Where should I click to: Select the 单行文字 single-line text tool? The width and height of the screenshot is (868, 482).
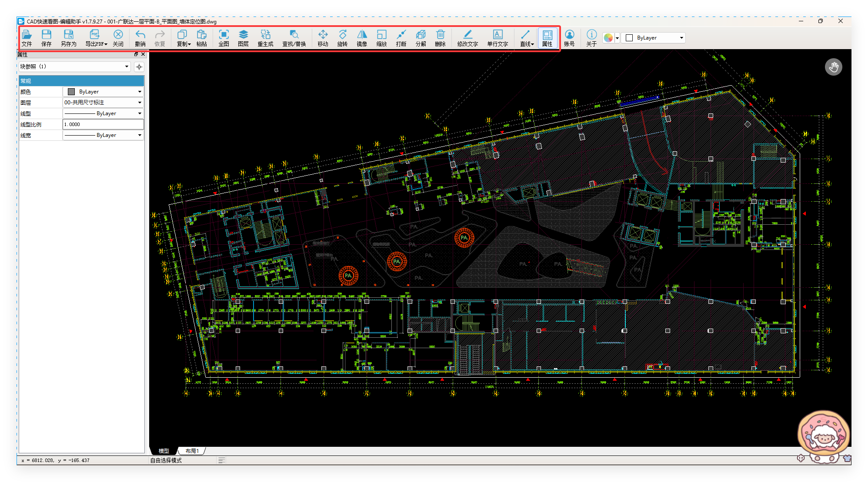click(x=497, y=38)
